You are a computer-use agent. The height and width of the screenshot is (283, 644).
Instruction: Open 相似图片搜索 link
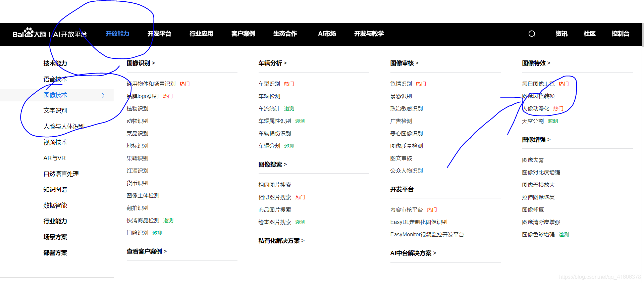[275, 197]
